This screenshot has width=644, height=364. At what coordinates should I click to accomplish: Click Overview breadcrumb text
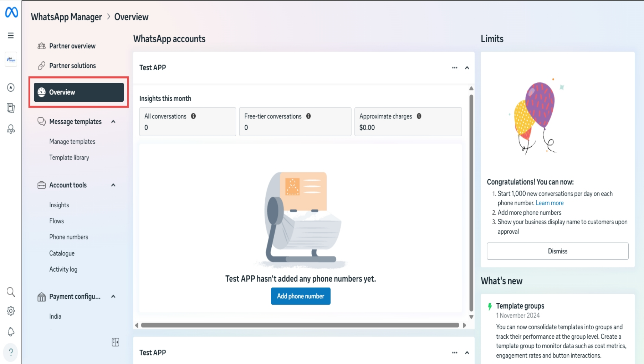click(x=131, y=17)
